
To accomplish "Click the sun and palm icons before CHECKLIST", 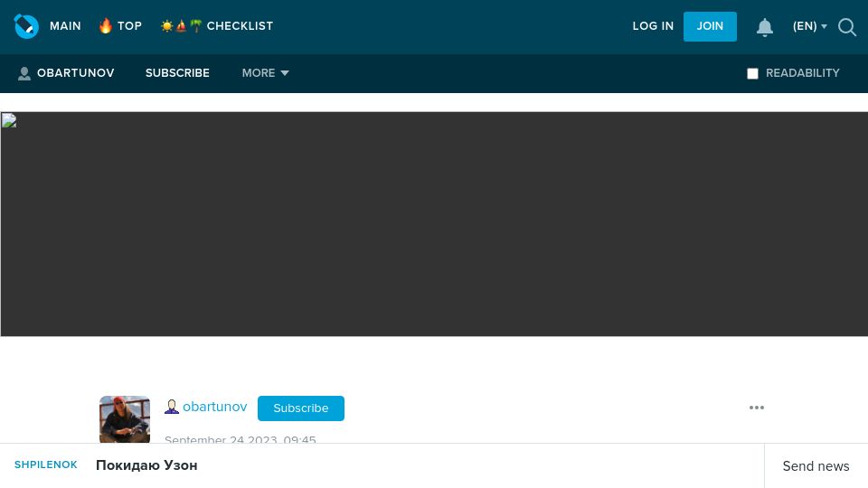I will coord(181,26).
